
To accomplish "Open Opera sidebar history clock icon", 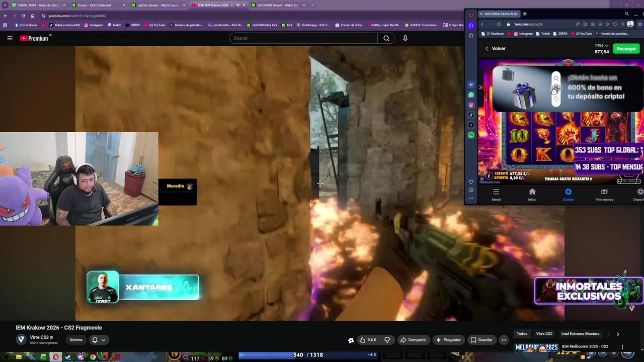I will point(471,190).
